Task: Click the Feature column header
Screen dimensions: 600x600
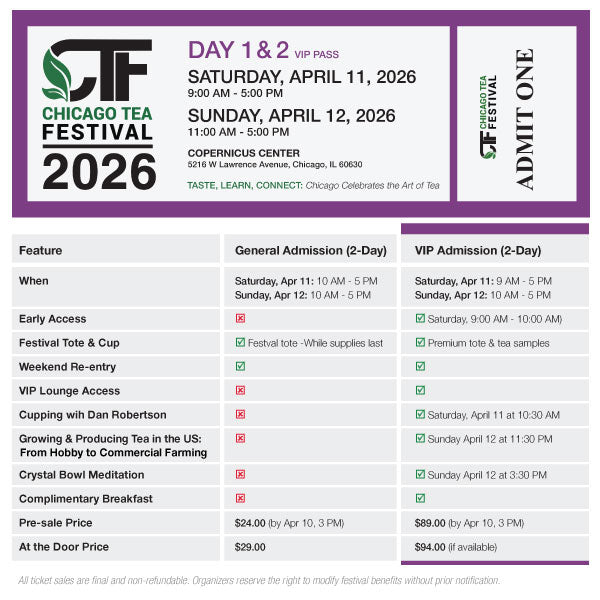Action: 41,251
